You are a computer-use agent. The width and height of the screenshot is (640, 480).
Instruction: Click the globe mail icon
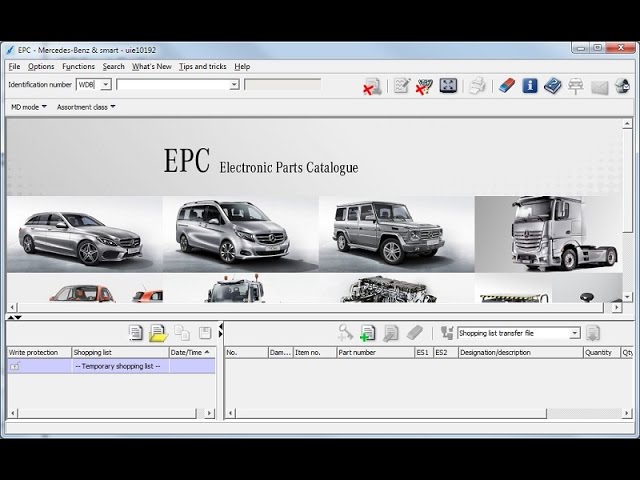tap(622, 86)
